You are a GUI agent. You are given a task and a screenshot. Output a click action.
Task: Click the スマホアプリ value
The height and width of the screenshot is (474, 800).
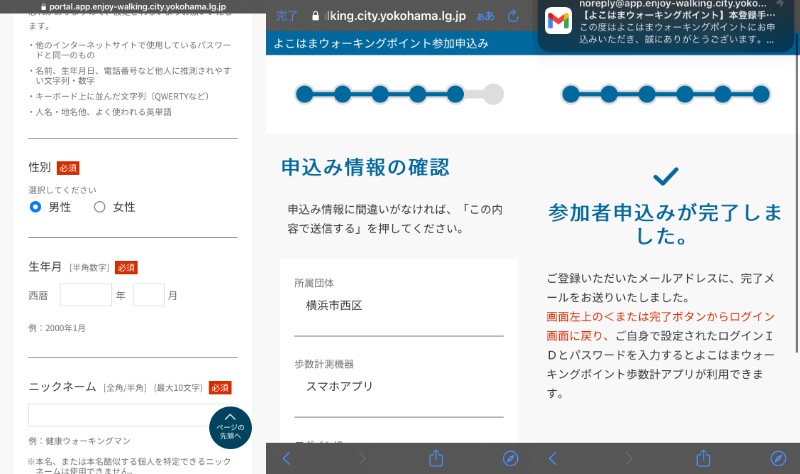339,386
